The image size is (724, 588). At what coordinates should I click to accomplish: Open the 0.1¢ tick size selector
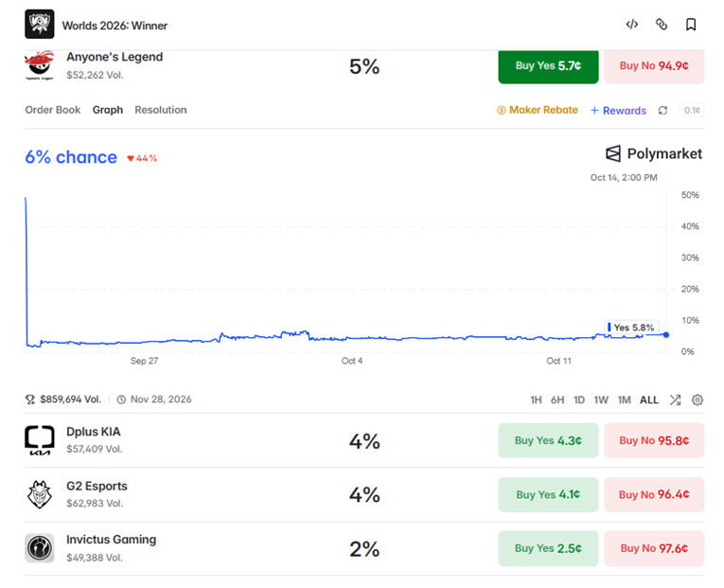coord(692,111)
